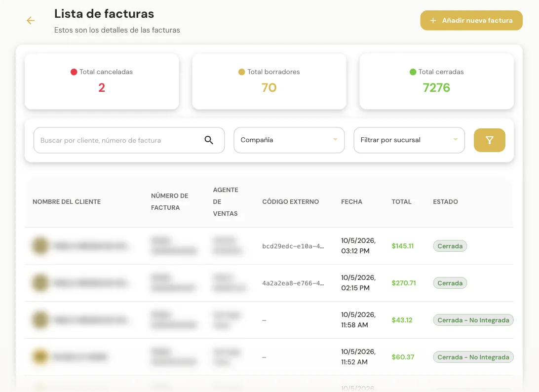The height and width of the screenshot is (392, 539).
Task: Click the AGENTE DE VENTAS column header
Action: click(x=226, y=202)
